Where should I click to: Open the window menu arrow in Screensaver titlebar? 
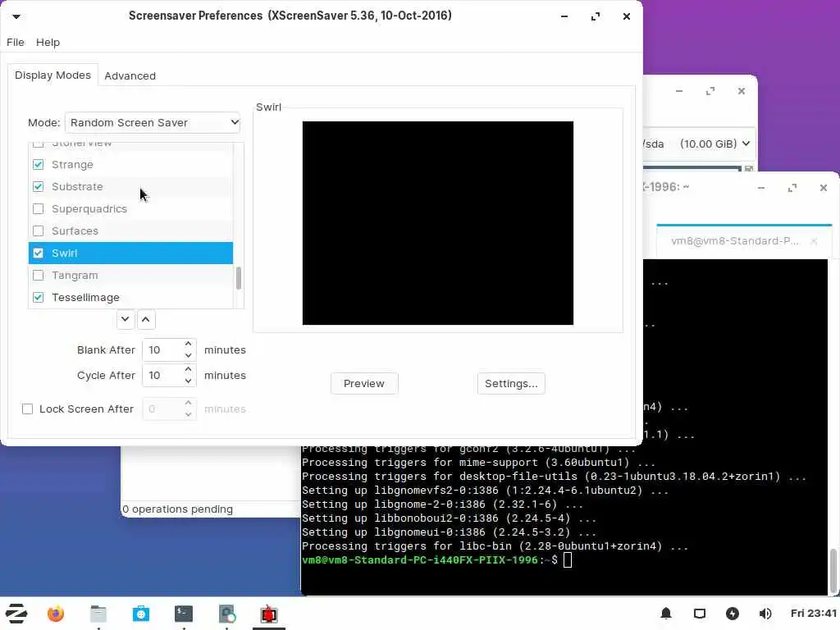(16, 16)
